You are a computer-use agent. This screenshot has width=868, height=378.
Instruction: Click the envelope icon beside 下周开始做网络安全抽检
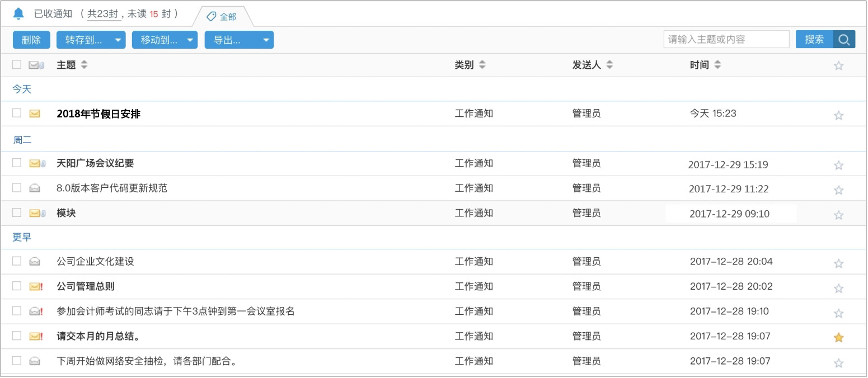[34, 361]
